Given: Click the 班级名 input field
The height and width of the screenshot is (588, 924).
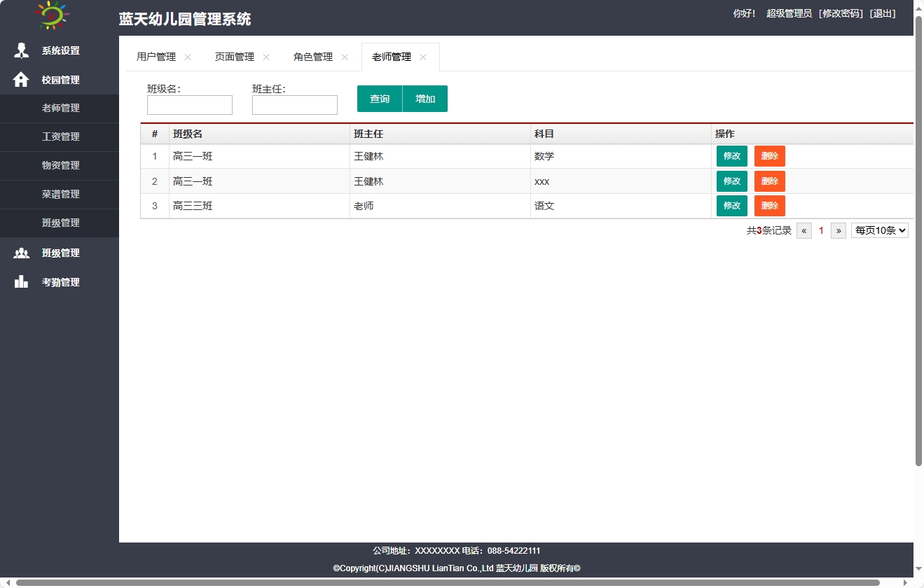Looking at the screenshot, I should click(x=189, y=104).
